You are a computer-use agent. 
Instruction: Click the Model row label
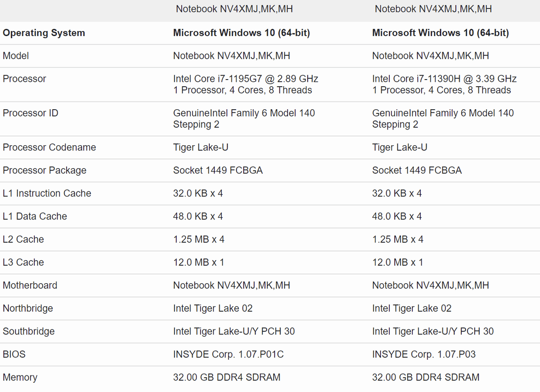[x=16, y=56]
